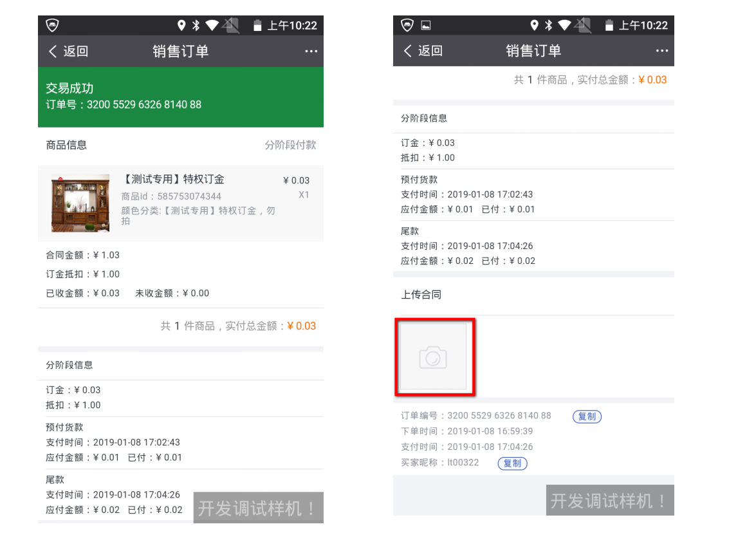Tap the image notification icon in right status bar
The height and width of the screenshot is (560, 738).
[425, 26]
